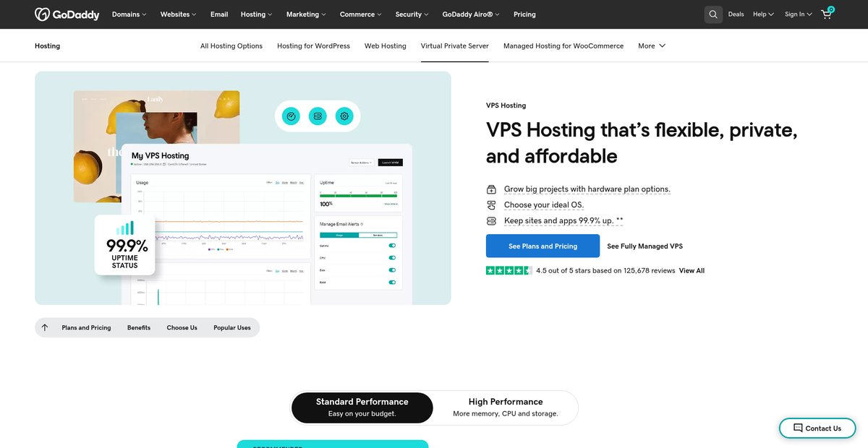The height and width of the screenshot is (448, 868).
Task: Expand the Security menu
Action: (x=412, y=14)
